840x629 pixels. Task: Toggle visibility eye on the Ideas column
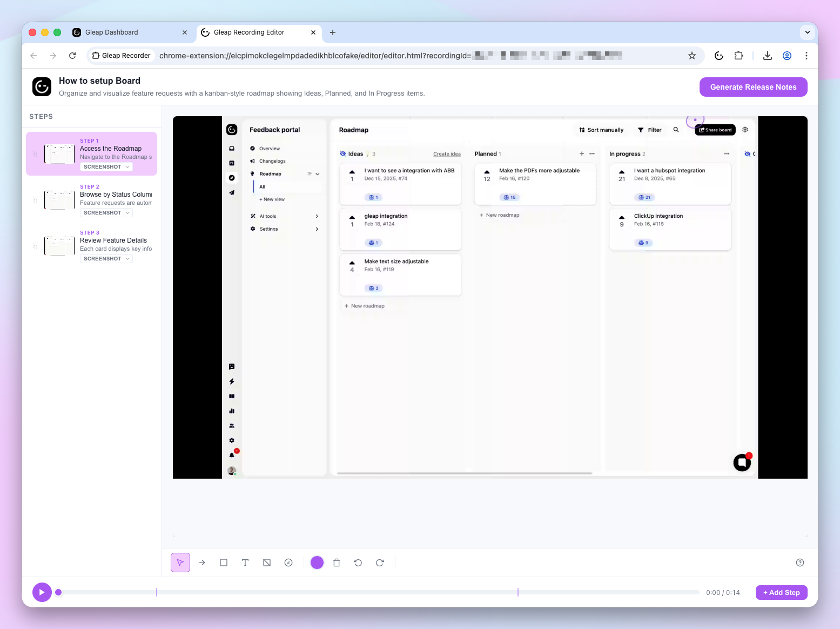(x=342, y=154)
